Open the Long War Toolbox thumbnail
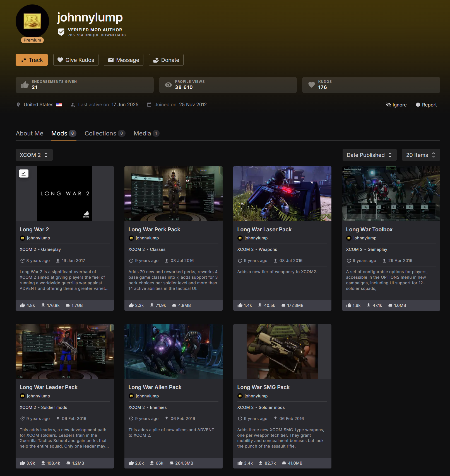The height and width of the screenshot is (476, 450). [x=391, y=194]
